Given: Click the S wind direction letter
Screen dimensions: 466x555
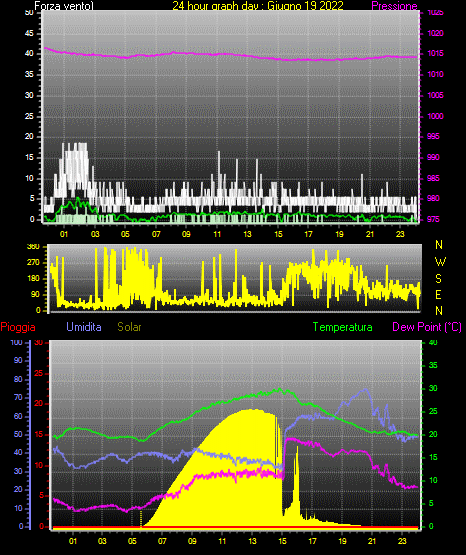Looking at the screenshot, I should point(438,279).
